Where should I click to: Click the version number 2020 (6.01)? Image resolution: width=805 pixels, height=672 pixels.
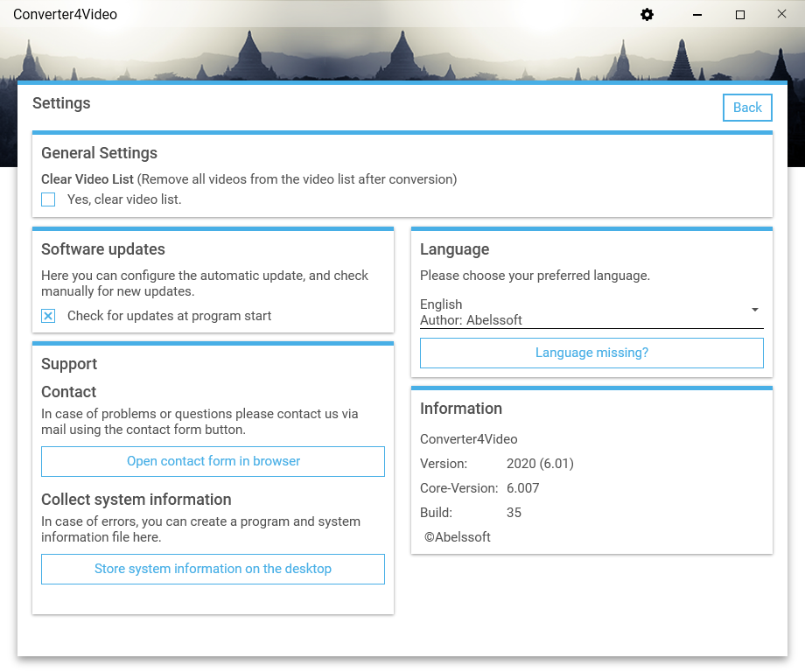point(540,464)
